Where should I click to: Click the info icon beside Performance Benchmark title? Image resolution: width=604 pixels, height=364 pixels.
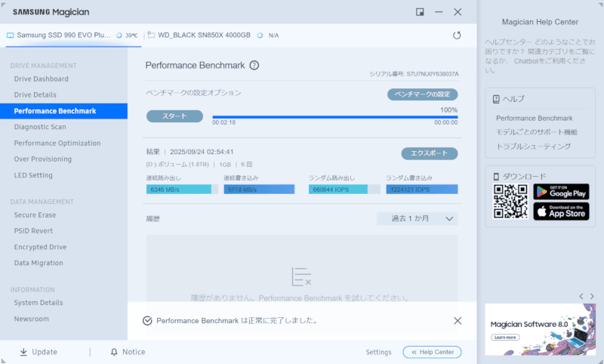pos(254,66)
